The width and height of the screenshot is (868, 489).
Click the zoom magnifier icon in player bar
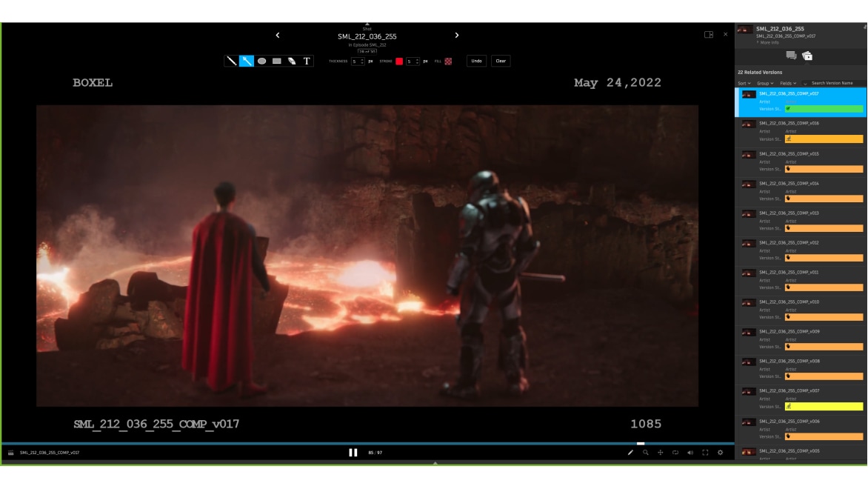point(646,453)
